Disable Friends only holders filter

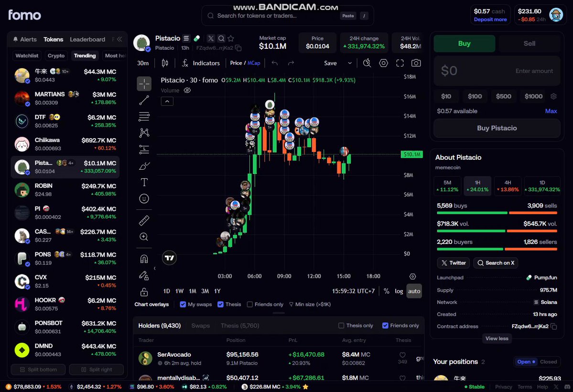(385, 326)
